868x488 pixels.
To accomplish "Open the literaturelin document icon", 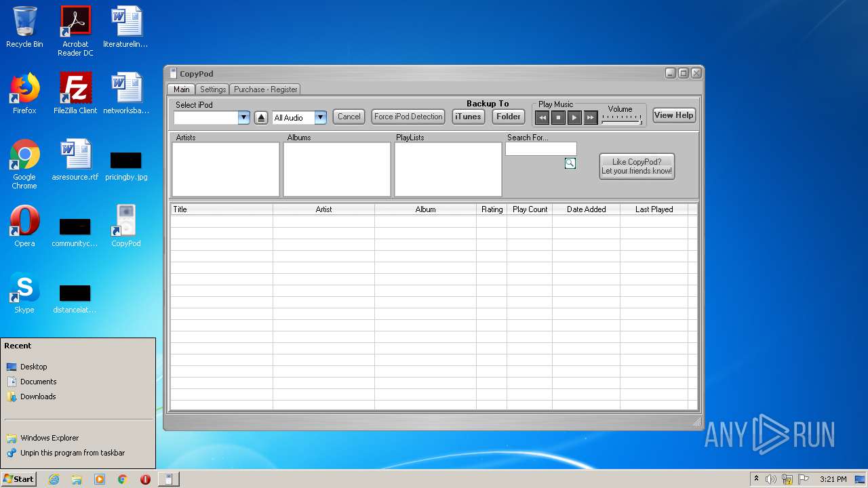I will click(126, 27).
